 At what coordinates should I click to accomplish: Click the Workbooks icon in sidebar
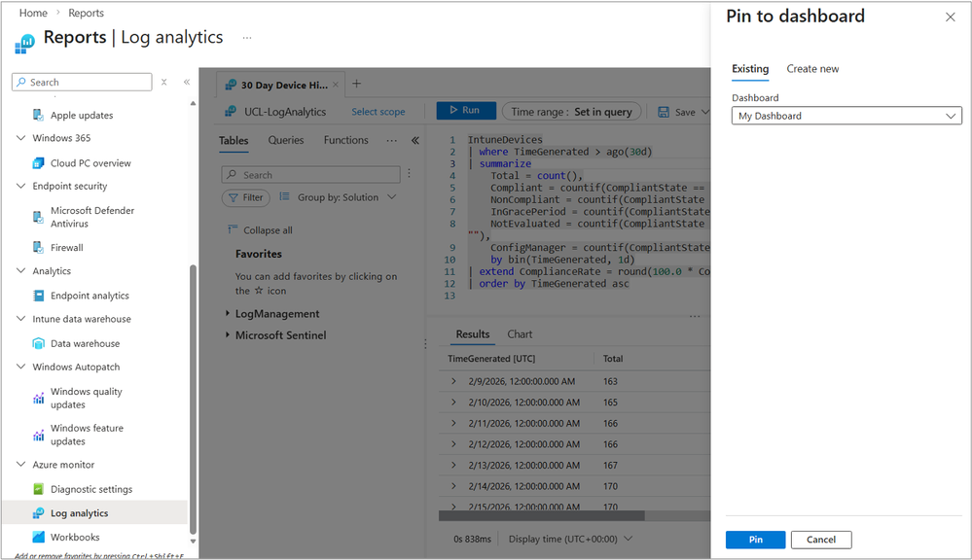pos(39,537)
